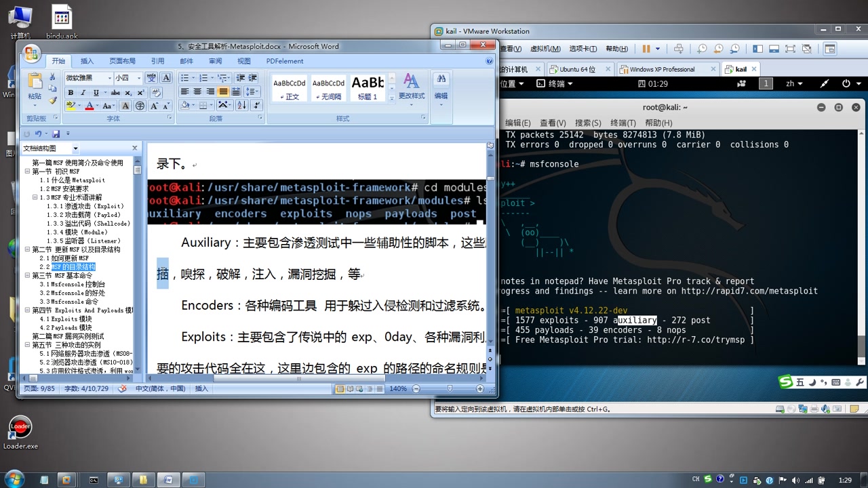Open the PDFelement ribbon tab
868x488 pixels.
285,61
